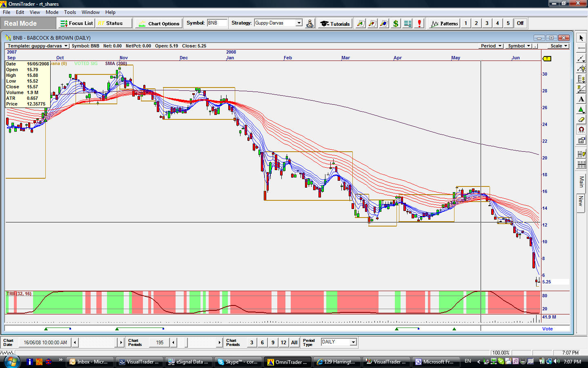Open eSignal Data from the taskbar
588x368 pixels.
point(188,362)
